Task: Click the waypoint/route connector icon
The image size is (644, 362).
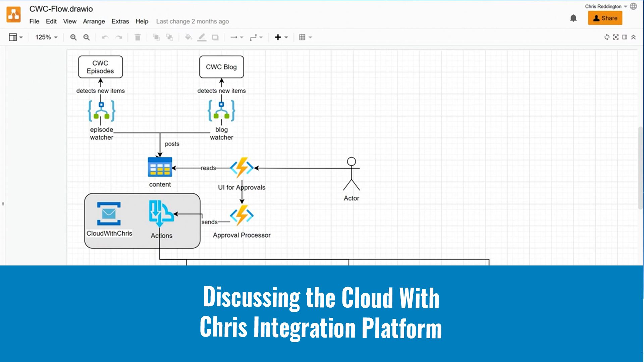Action: point(255,37)
